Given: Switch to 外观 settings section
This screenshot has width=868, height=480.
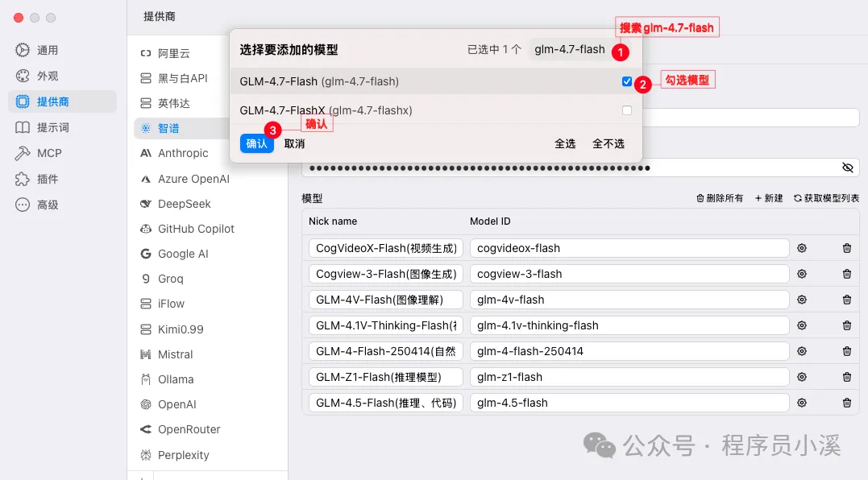Looking at the screenshot, I should [62, 76].
